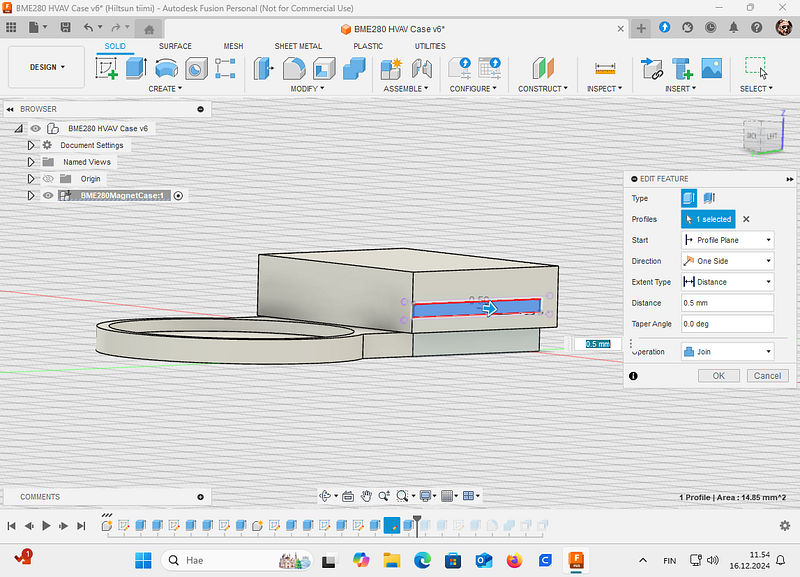Open the Extent Type Distance dropdown
800x577 pixels.
coord(728,282)
